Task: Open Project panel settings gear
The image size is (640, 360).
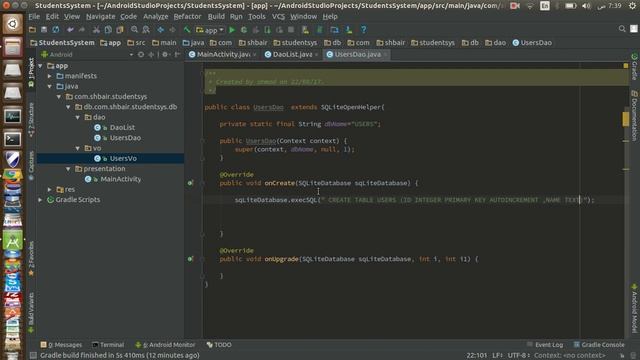Action: (165, 54)
